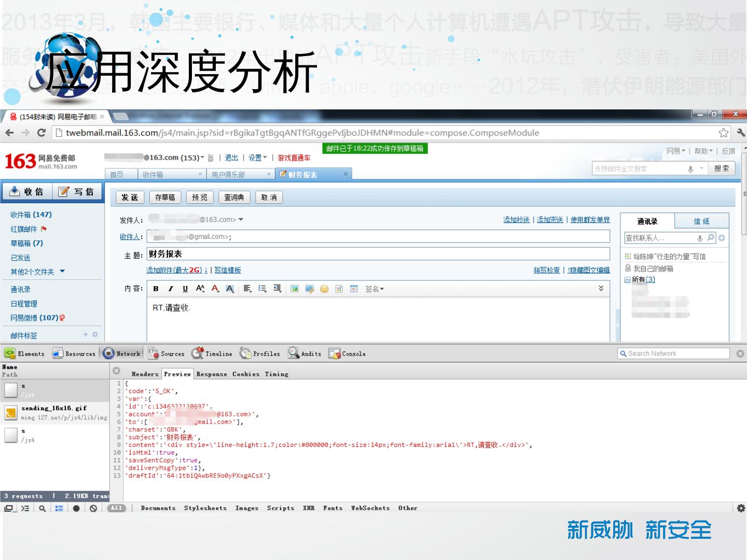Click the browser back arrow
The image size is (747, 560).
9,133
